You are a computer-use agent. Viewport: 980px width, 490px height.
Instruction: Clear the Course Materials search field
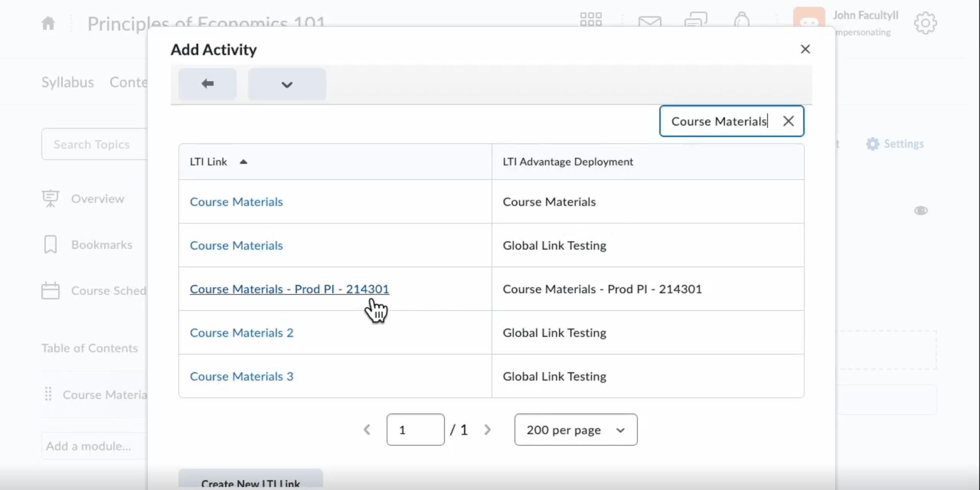coord(788,121)
